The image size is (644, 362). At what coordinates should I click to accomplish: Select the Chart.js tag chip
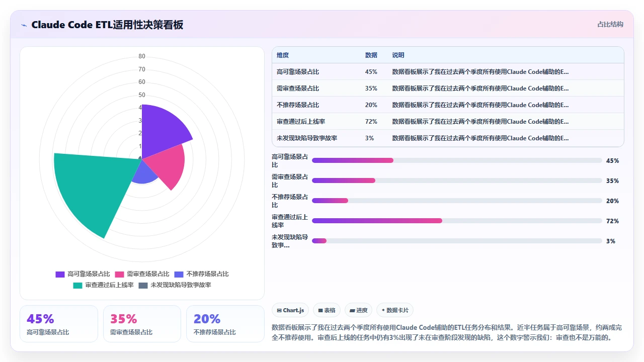click(x=290, y=311)
